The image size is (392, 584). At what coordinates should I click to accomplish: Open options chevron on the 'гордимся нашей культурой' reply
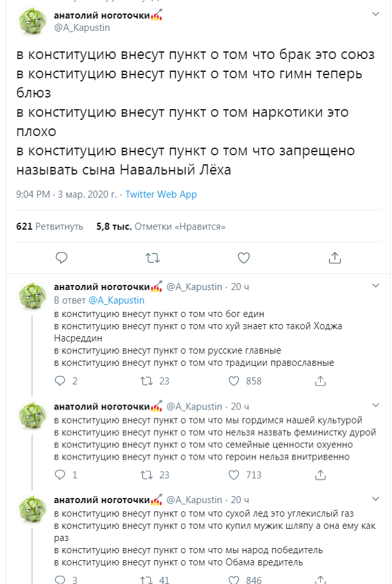coord(376,406)
